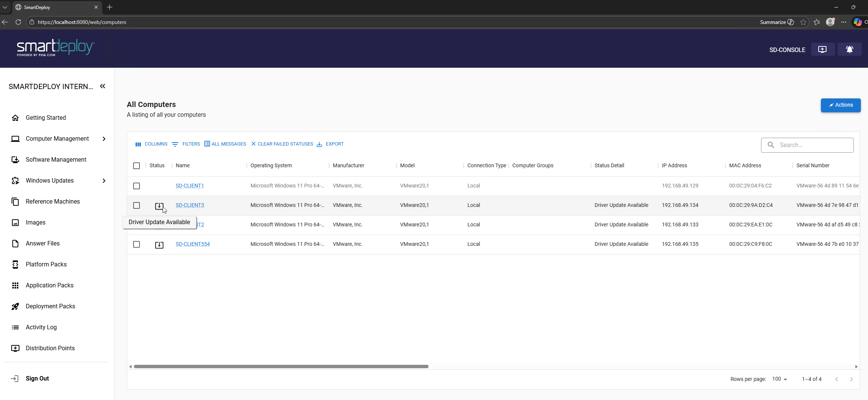Click the blue Actions button
Viewport: 868px width, 400px height.
840,105
